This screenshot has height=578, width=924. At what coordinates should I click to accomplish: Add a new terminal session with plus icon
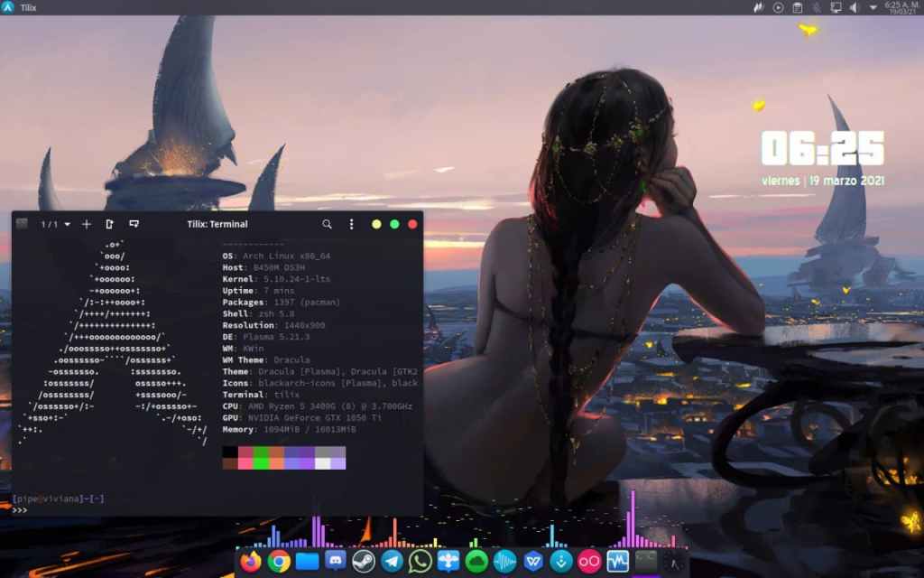87,224
